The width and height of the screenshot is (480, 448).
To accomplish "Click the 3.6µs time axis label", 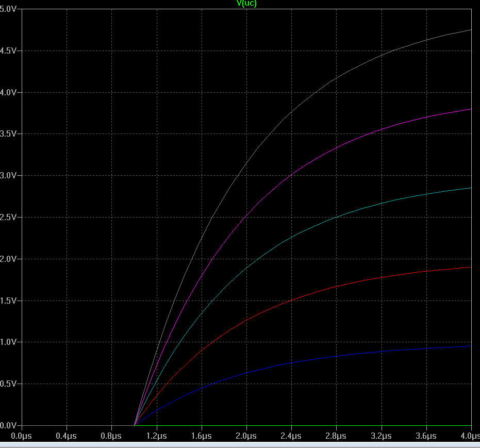I will tap(426, 436).
